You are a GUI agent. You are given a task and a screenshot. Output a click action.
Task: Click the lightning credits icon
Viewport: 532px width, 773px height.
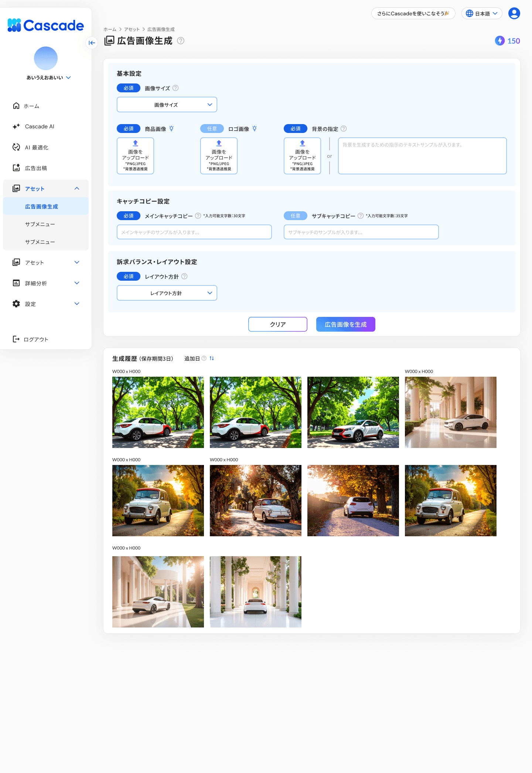(x=500, y=41)
